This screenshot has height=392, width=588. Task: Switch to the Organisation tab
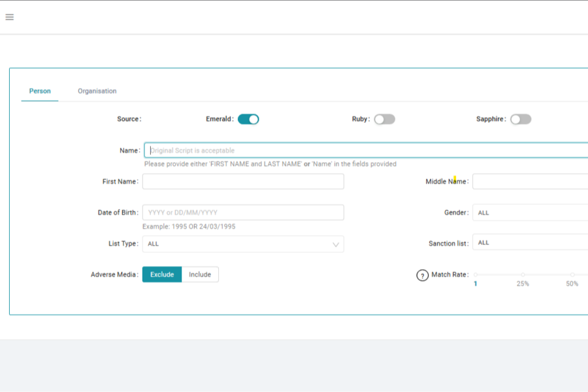coord(97,91)
